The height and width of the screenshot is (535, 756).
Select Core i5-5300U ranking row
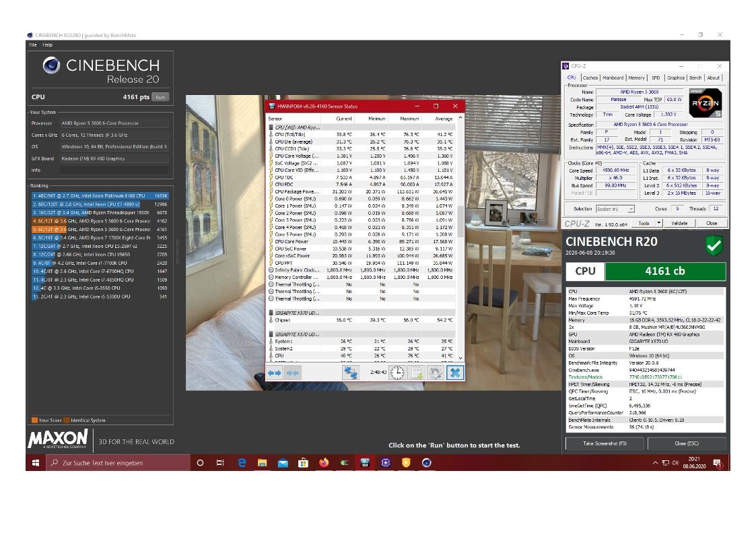(100, 296)
